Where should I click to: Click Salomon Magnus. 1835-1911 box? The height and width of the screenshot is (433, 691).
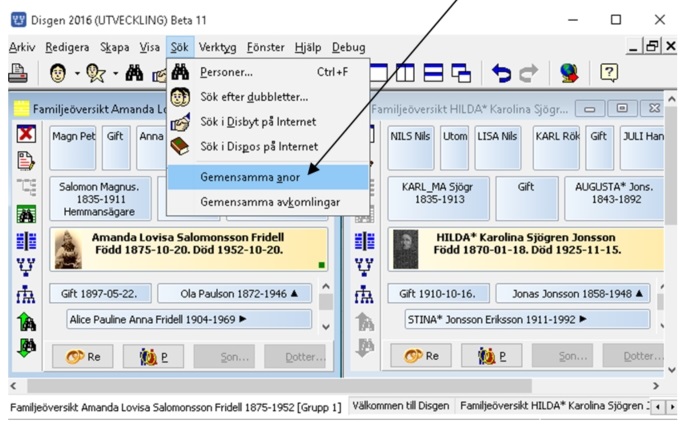[100, 199]
